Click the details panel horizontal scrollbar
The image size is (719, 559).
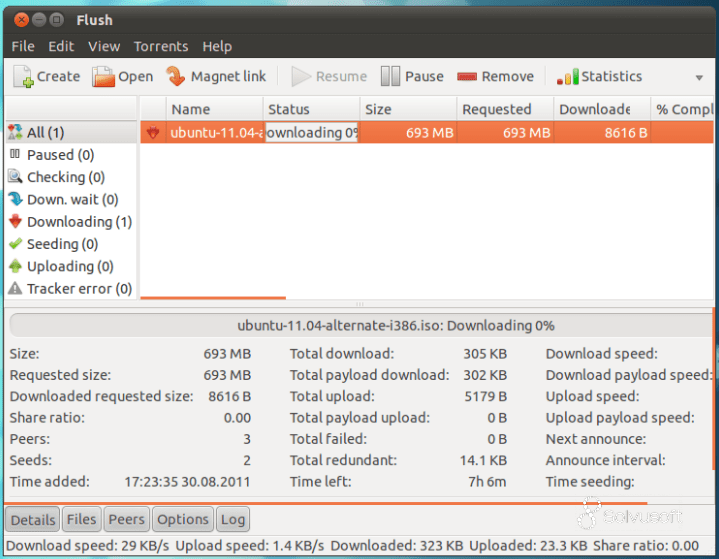point(326,503)
